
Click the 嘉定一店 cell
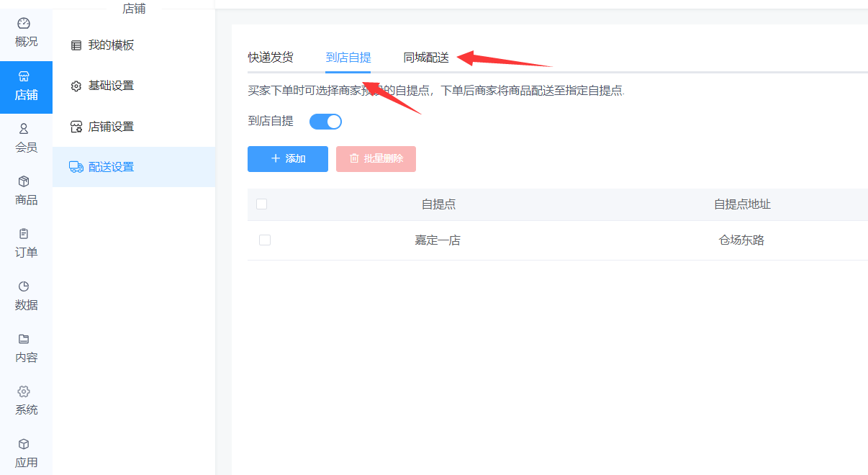tap(438, 240)
